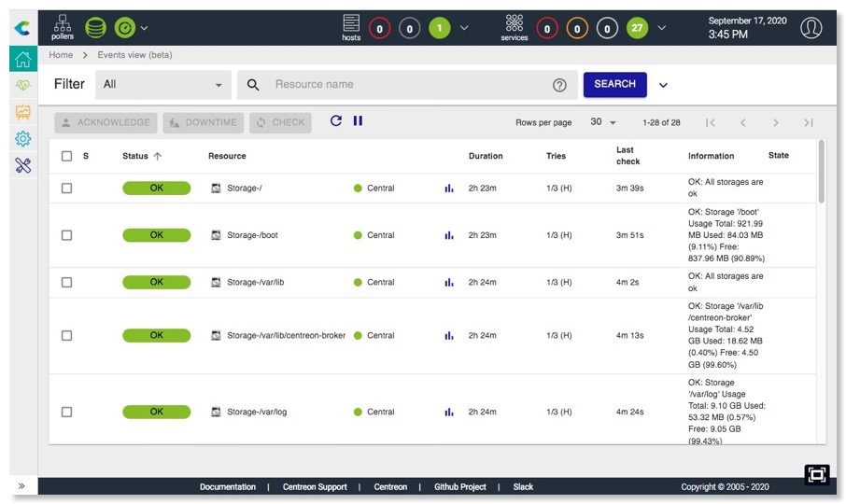Screen dimensions: 846x504
Task: Open the Home icon in the sidebar
Action: pos(23,59)
